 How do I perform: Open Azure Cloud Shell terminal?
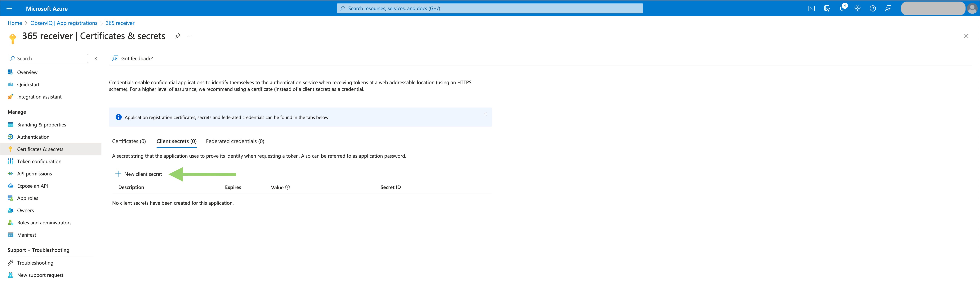click(x=811, y=8)
